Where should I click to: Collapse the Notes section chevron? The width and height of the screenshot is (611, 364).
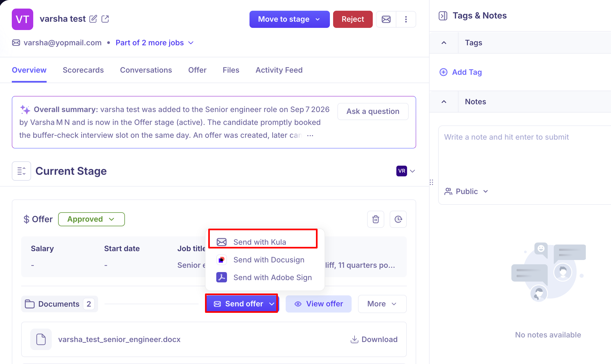(x=444, y=102)
